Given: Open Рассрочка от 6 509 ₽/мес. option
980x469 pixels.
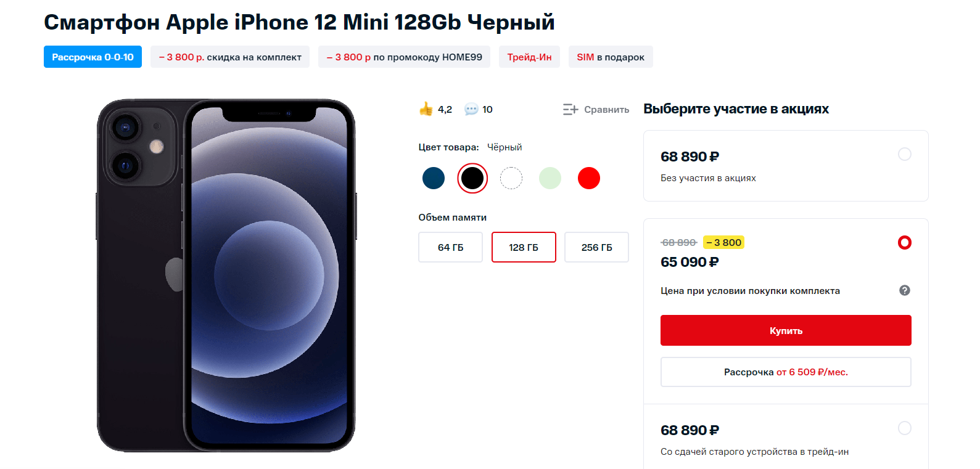Looking at the screenshot, I should click(x=786, y=372).
